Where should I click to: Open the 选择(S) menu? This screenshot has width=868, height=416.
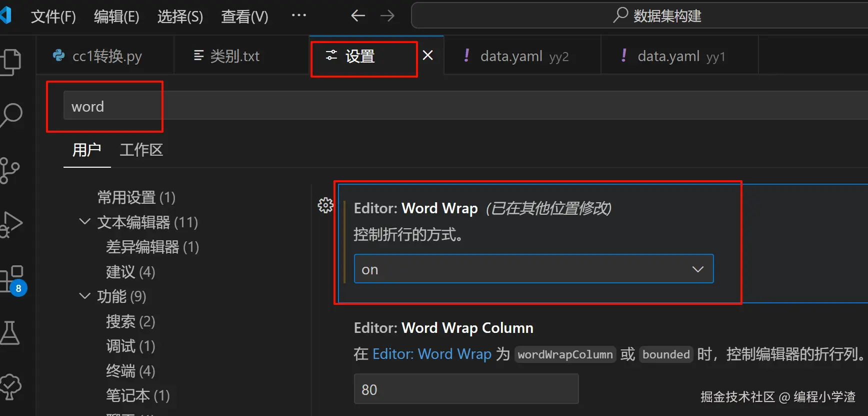coord(180,17)
